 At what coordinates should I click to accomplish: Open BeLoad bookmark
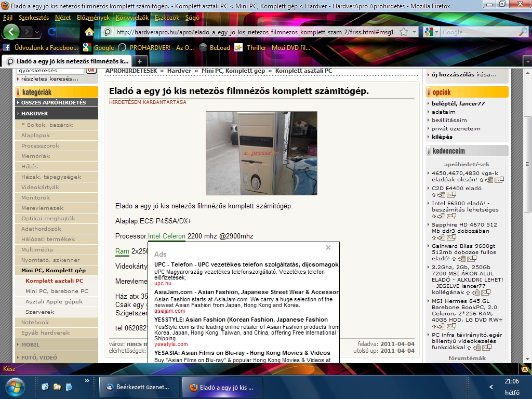tap(215, 48)
